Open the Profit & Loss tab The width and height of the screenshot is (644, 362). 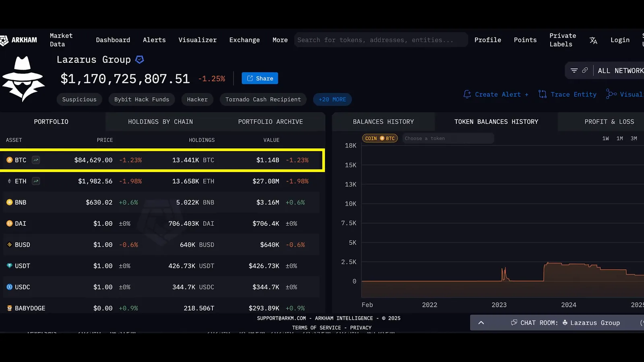pos(609,121)
